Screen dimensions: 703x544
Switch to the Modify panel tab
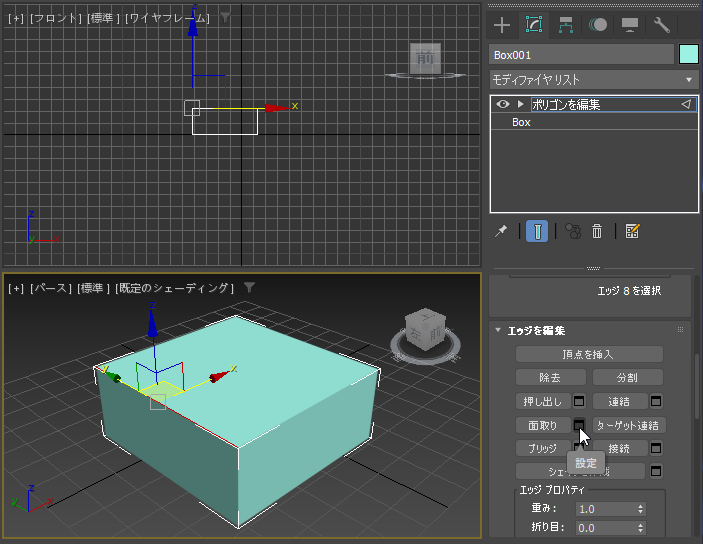534,25
